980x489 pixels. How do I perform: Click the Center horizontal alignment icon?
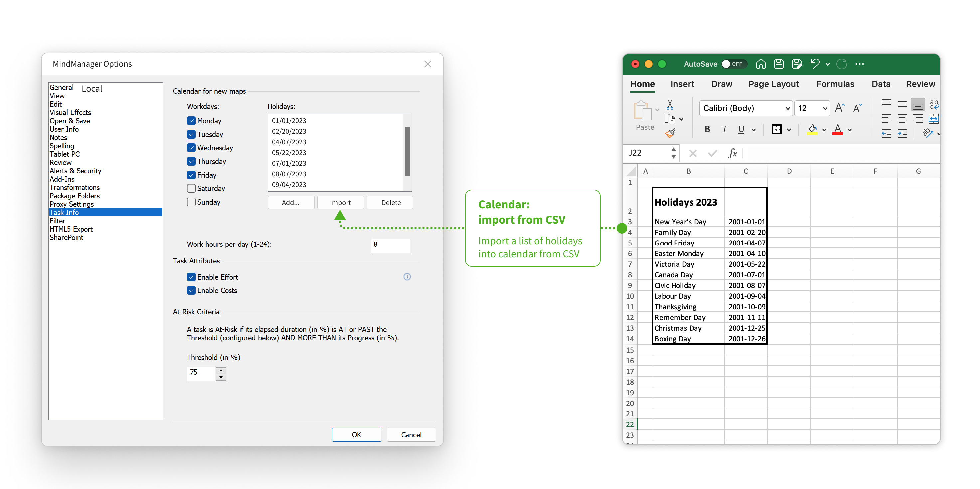902,119
